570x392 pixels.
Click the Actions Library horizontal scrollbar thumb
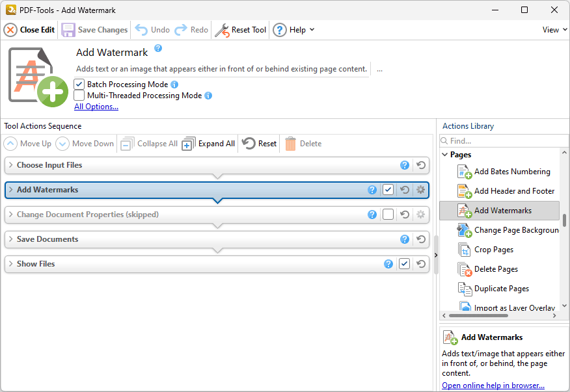tap(478, 316)
